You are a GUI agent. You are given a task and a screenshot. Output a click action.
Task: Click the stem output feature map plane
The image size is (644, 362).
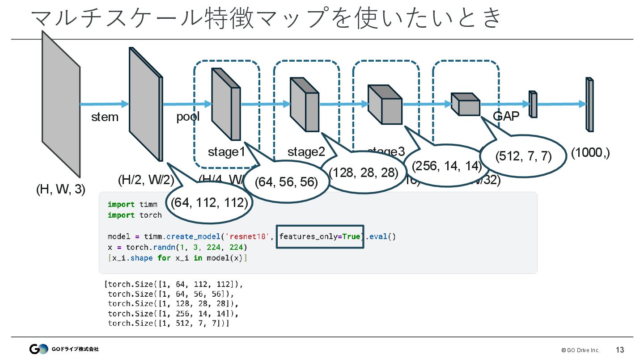[x=146, y=104]
